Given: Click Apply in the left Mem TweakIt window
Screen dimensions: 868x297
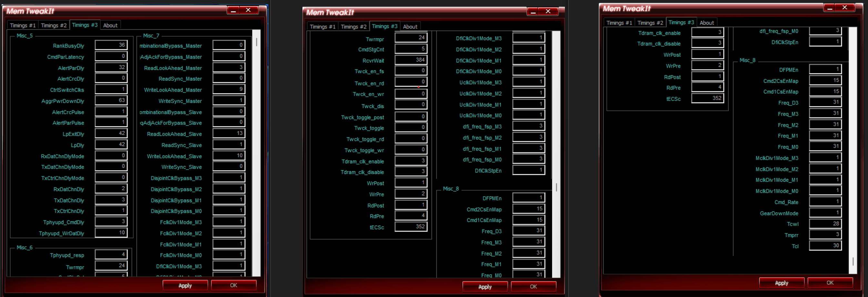Looking at the screenshot, I should coord(185,285).
